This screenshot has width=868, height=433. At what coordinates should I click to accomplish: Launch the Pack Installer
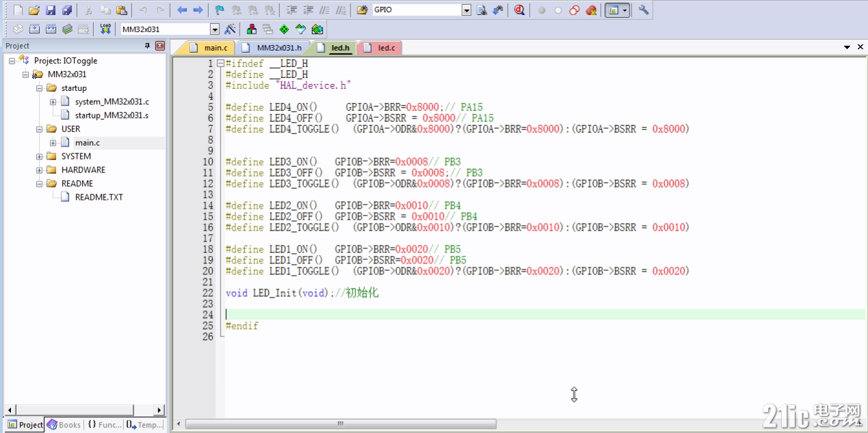[317, 29]
